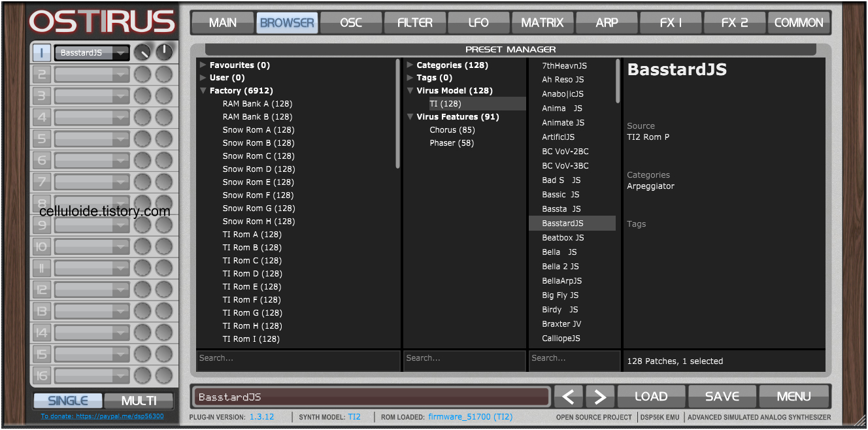The width and height of the screenshot is (868, 430).
Task: Select the CalliopeJS patch
Action: click(561, 339)
